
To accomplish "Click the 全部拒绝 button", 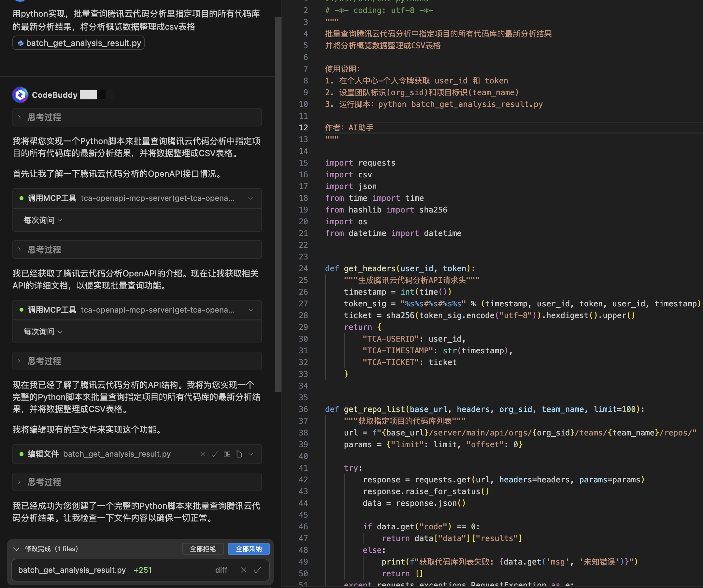I will (203, 549).
